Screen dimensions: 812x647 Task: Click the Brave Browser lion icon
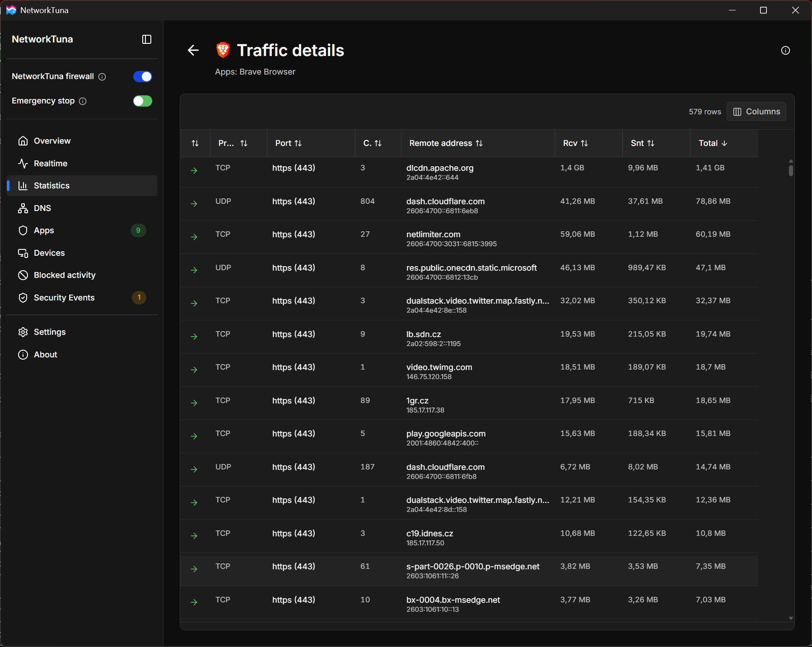(x=223, y=50)
